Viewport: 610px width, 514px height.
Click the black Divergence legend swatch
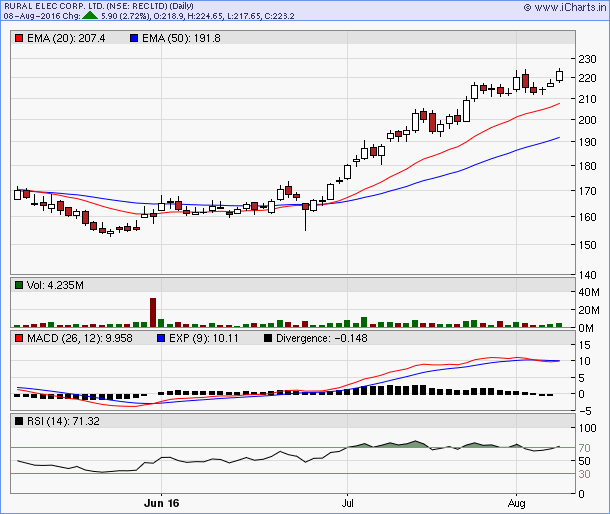coord(268,338)
